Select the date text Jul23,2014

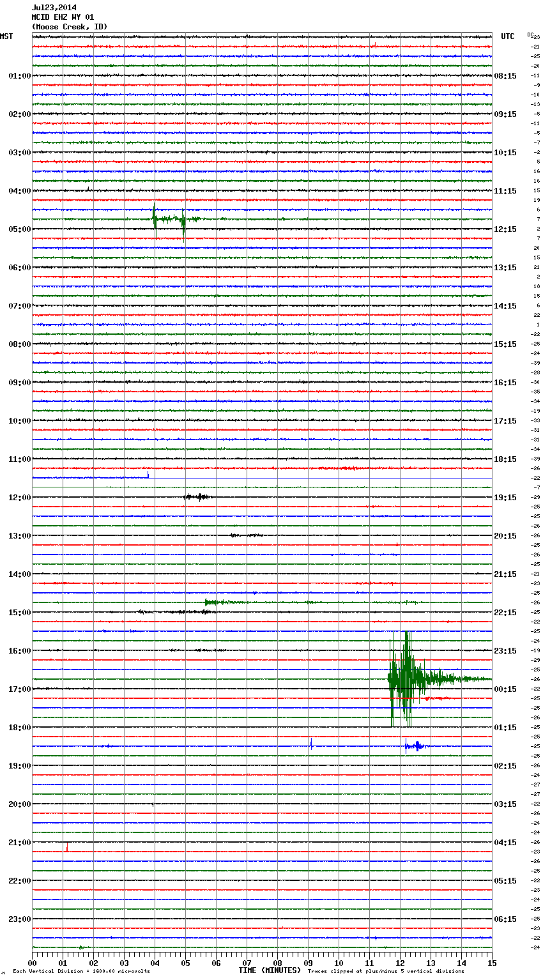point(54,8)
